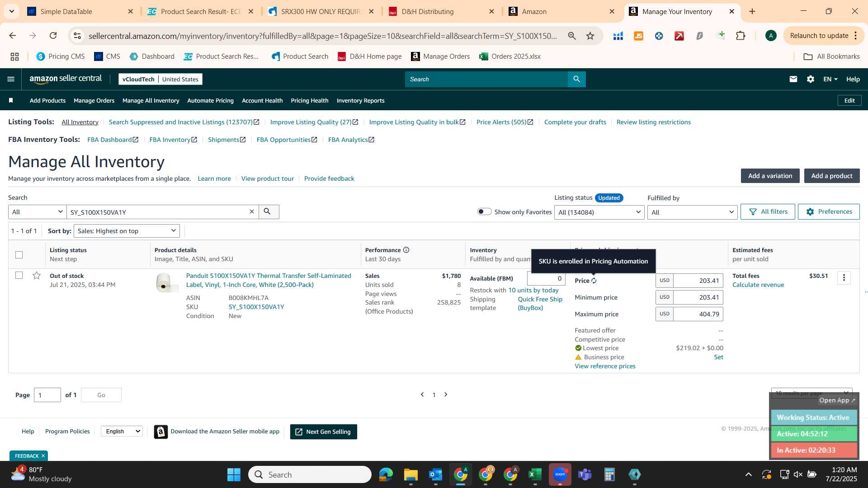
Task: Open Zoom from the taskbar
Action: 560,474
